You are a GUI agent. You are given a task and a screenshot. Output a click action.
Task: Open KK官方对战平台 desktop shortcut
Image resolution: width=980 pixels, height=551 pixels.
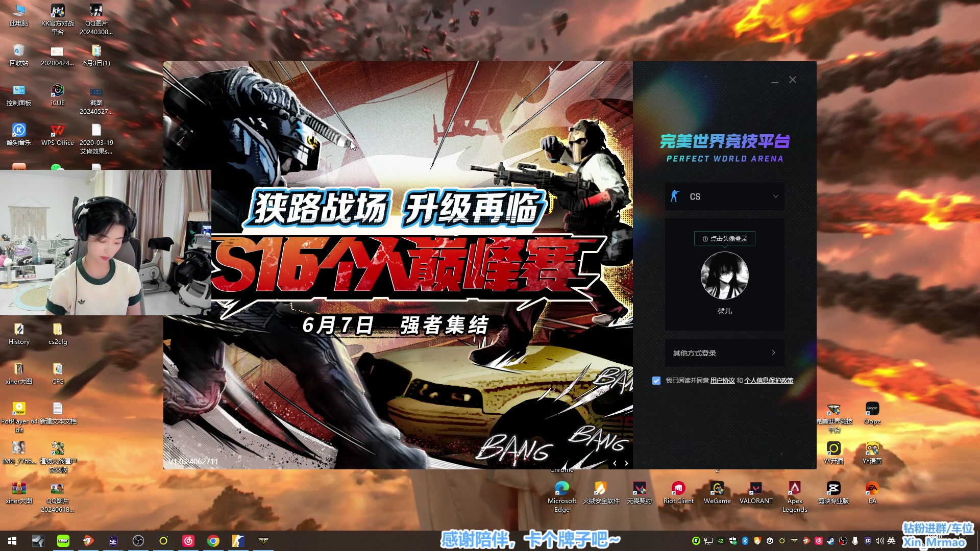tap(58, 19)
